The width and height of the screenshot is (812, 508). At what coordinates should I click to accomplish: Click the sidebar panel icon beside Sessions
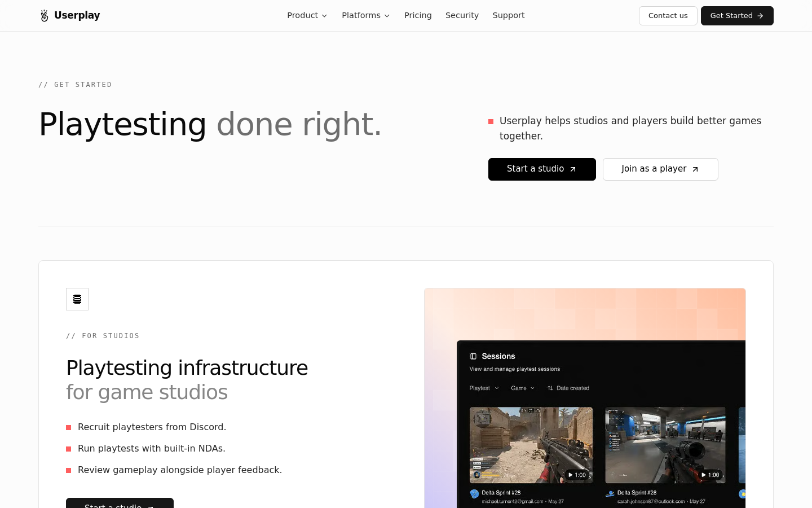[x=473, y=356]
